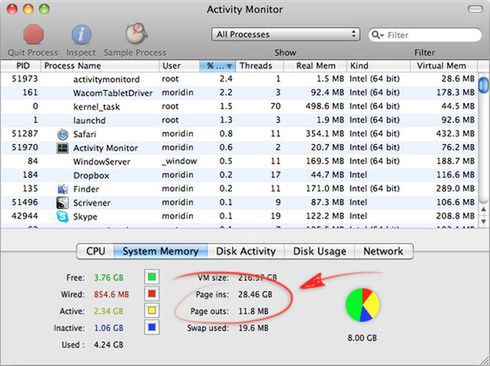Click the blue scrollbar thumb of process list
The image size is (490, 366).
(483, 85)
